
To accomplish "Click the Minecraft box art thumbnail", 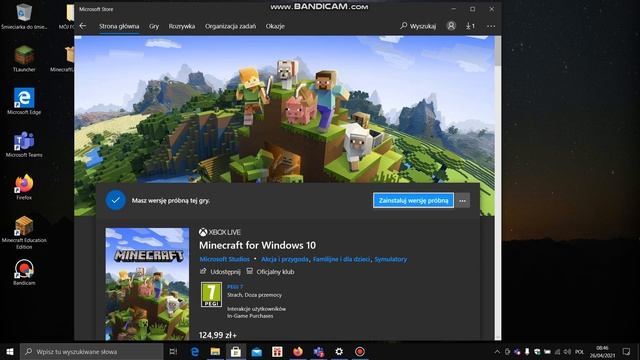I will pyautogui.click(x=147, y=284).
